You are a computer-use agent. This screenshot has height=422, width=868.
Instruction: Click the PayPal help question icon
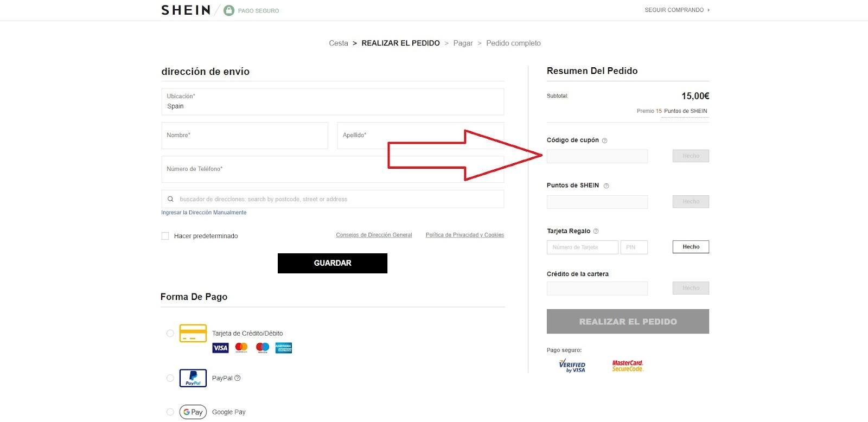pyautogui.click(x=238, y=378)
